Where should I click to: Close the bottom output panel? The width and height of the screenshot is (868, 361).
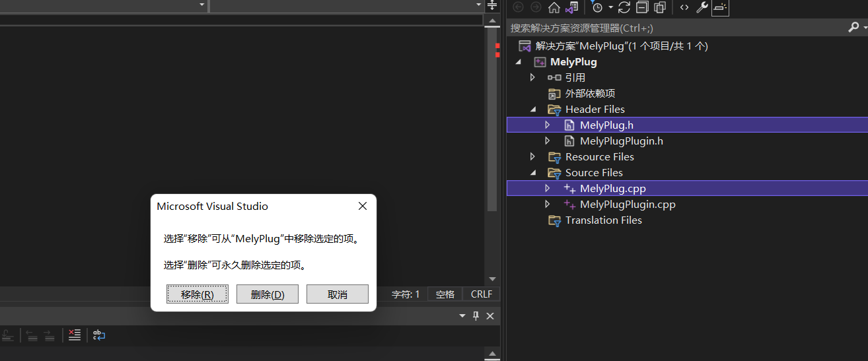(490, 316)
